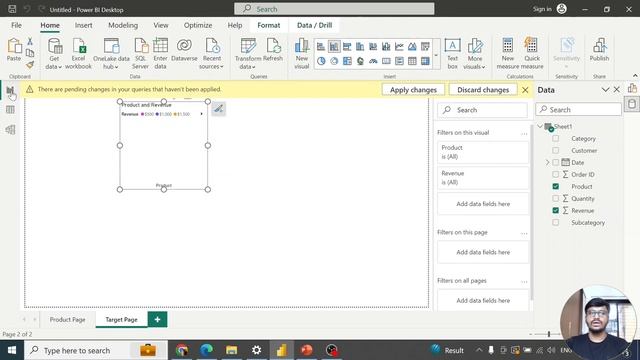Open the Transform data dropdown
The width and height of the screenshot is (640, 360).
click(248, 53)
